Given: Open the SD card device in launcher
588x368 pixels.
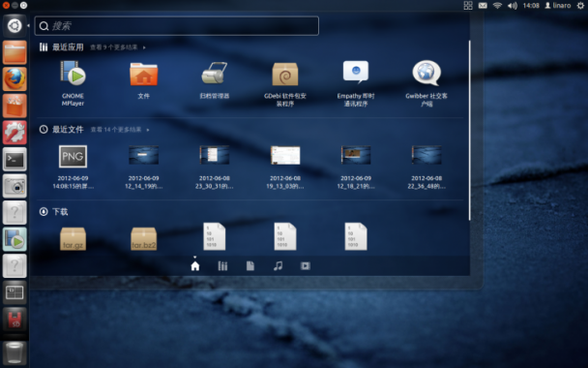Looking at the screenshot, I should point(15,320).
